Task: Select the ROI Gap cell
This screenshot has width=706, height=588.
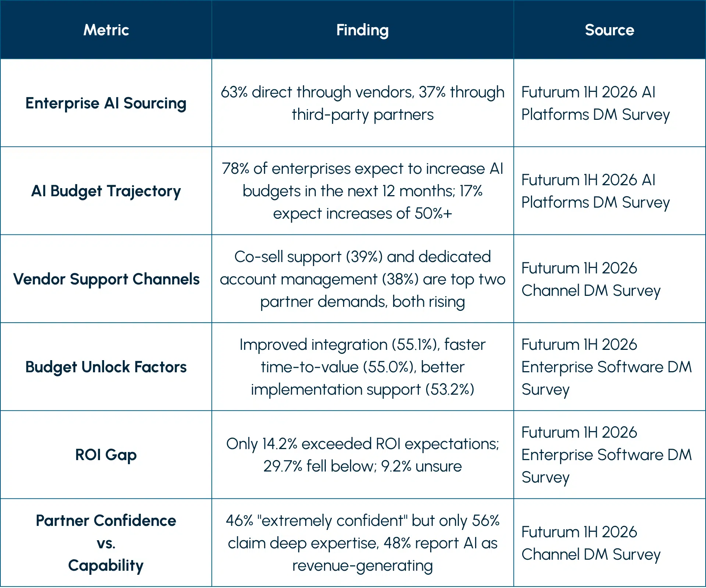Action: tap(106, 455)
